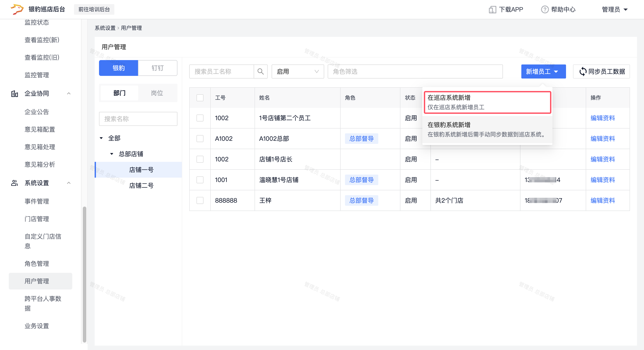Click the download APP phone icon
This screenshot has width=644, height=350.
click(492, 9)
